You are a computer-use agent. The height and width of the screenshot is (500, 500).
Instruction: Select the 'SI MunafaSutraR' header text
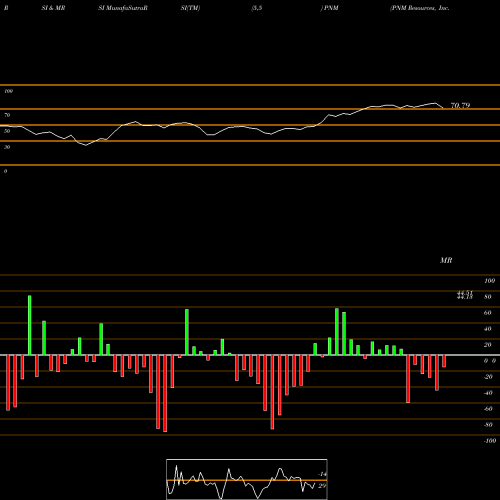tap(123, 8)
